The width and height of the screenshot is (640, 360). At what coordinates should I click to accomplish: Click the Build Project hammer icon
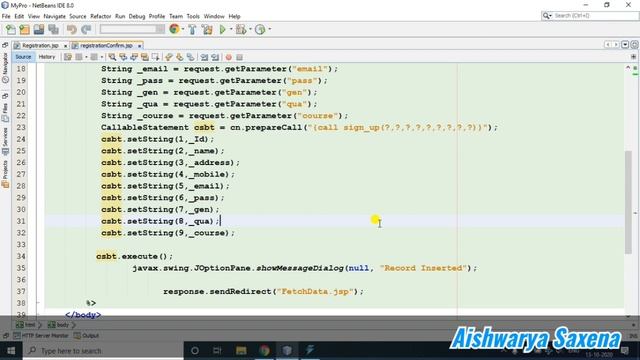[x=192, y=29]
